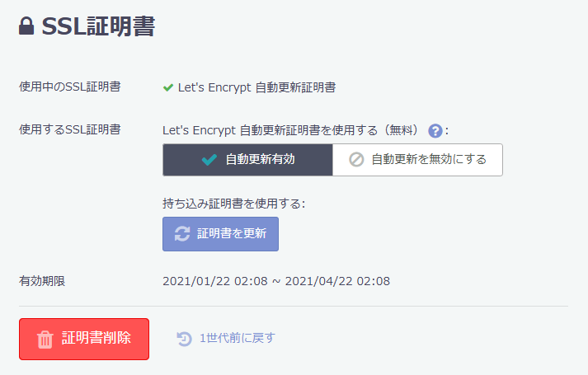588x375 pixels.
Task: Click the teal checkmark in 自動更新有効
Action: [x=209, y=160]
